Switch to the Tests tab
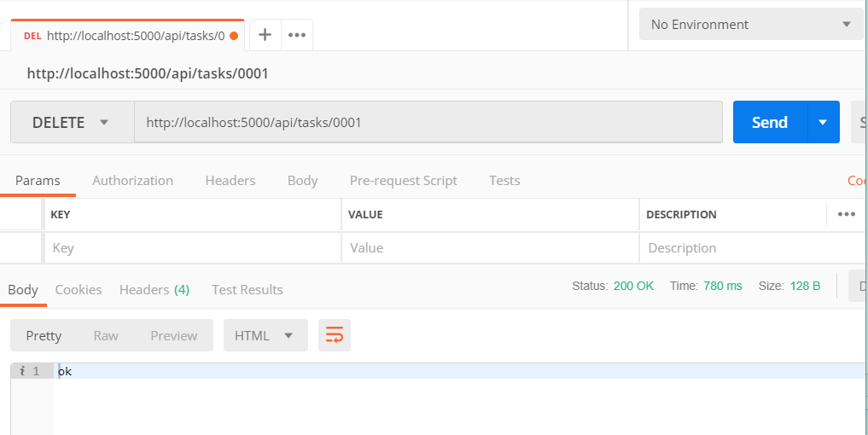This screenshot has width=868, height=435. click(x=505, y=181)
